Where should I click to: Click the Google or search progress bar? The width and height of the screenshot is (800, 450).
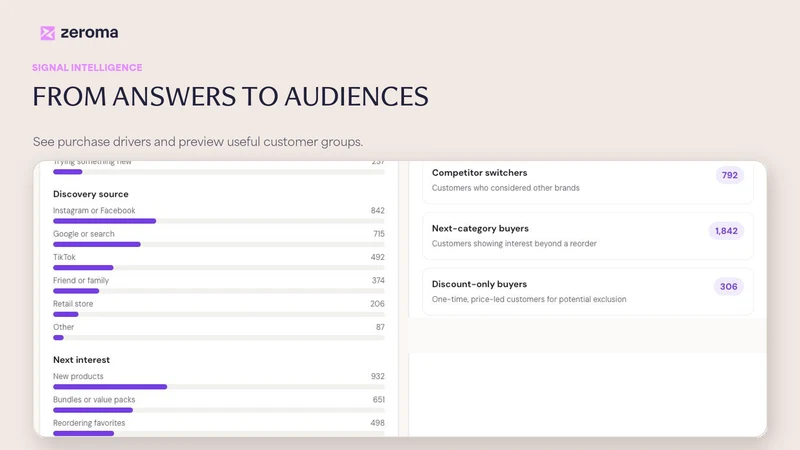219,244
